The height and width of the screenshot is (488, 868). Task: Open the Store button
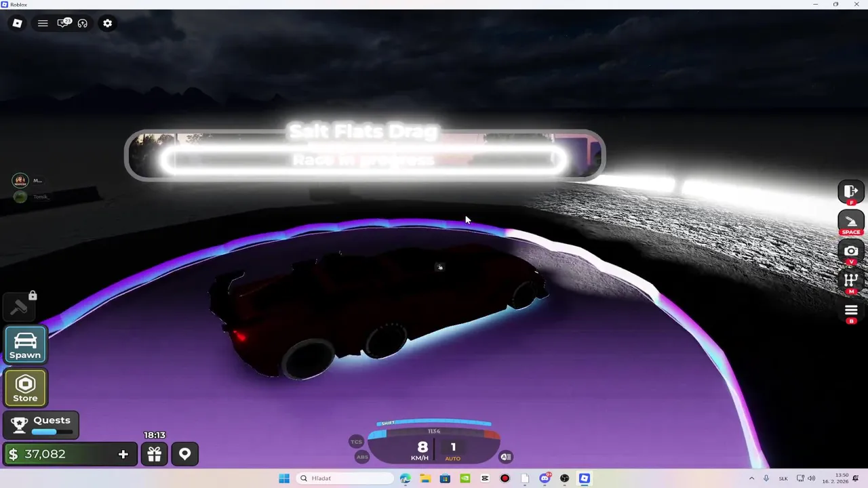[25, 388]
